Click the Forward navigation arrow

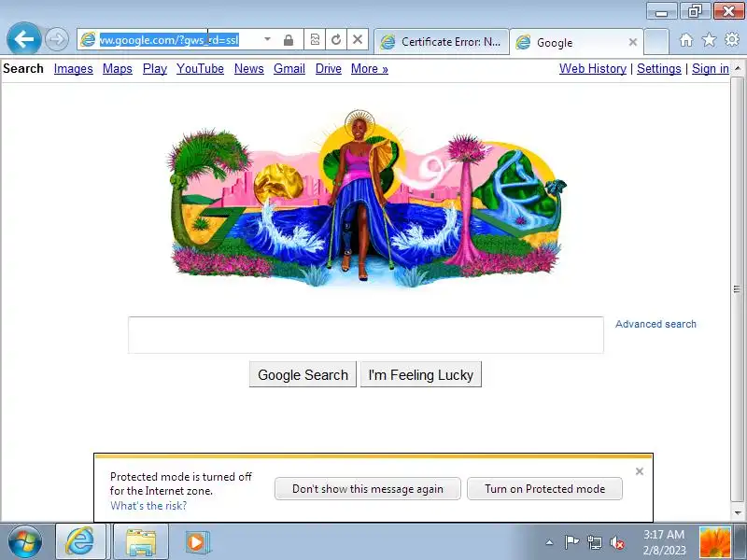(57, 39)
